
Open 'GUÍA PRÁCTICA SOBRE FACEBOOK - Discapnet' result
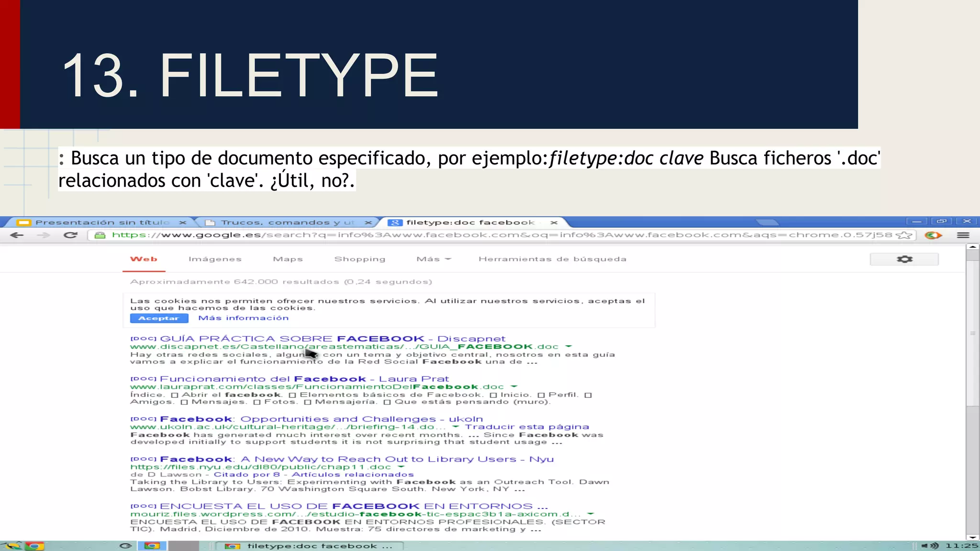(333, 339)
